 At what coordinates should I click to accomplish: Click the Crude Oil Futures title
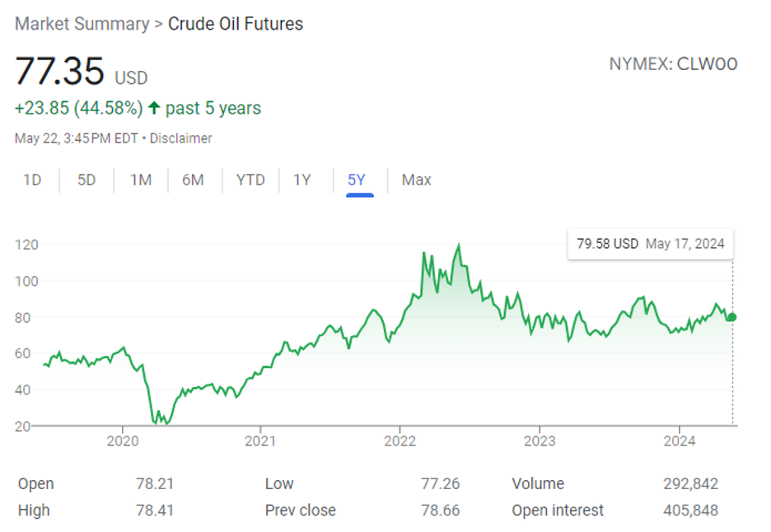click(236, 24)
